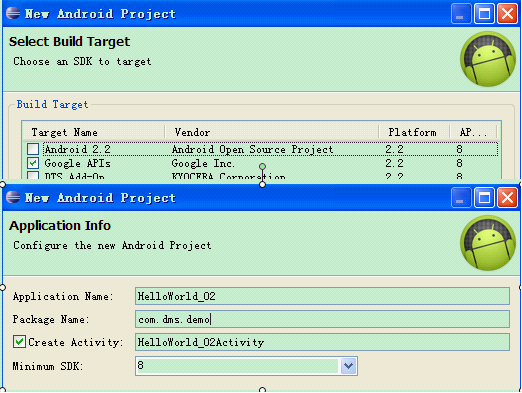
Task: Click Android robot logo in Select Build Target
Action: (488, 59)
